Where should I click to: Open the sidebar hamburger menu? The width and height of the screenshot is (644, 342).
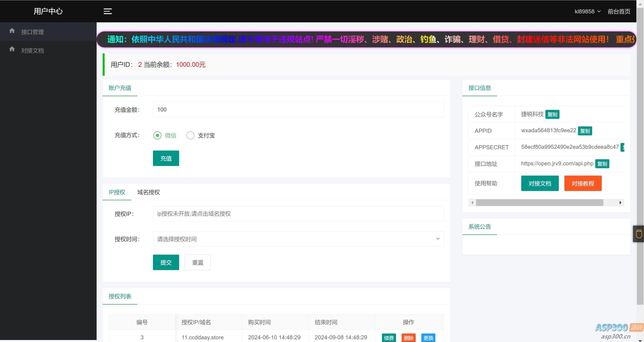click(108, 11)
